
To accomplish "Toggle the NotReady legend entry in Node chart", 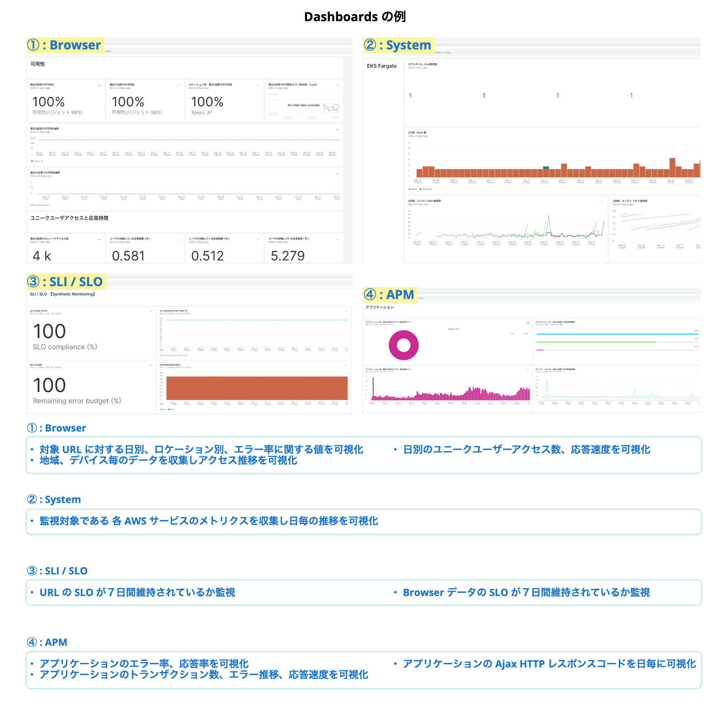I will pos(426,189).
